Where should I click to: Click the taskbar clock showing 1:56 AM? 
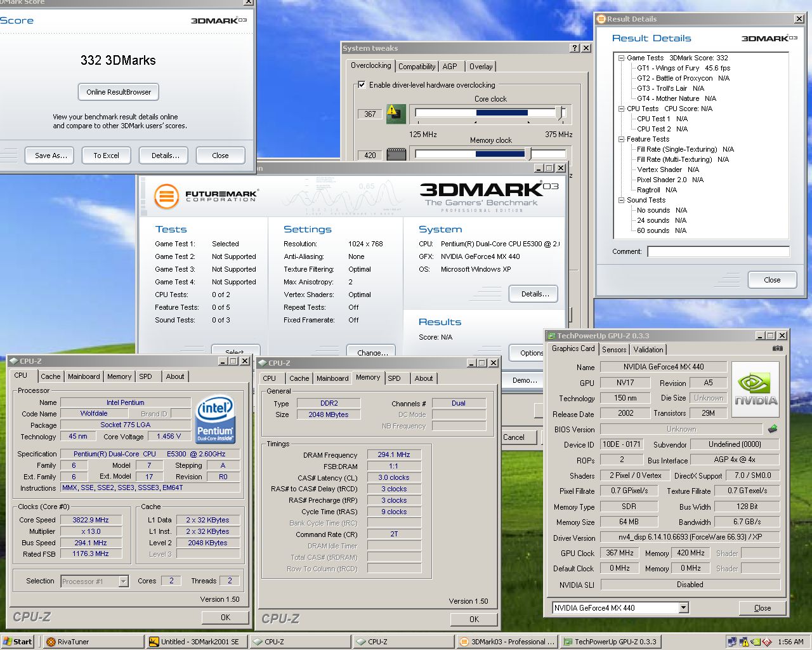tap(790, 642)
